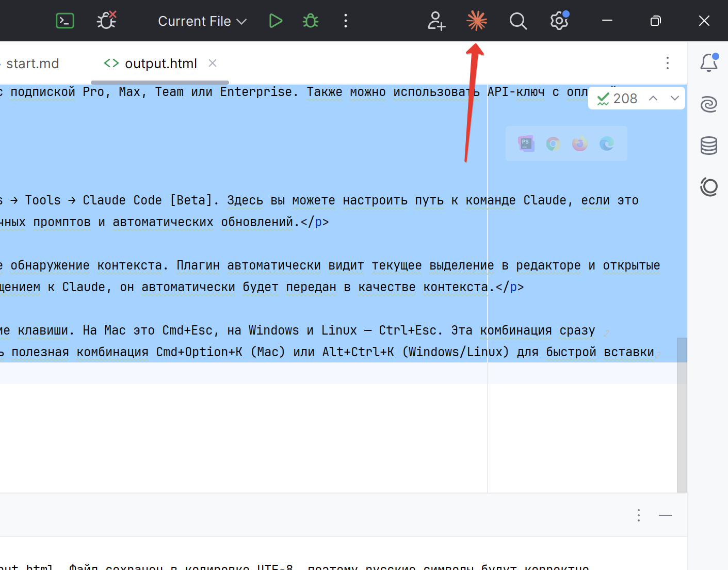Run the current file with the green play button
Screen dimensions: 728x570
click(x=276, y=21)
